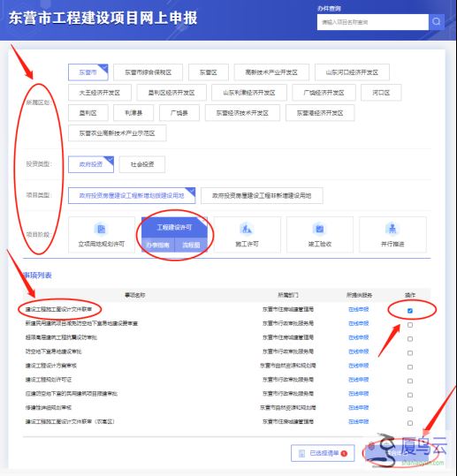Open 在线申报 link for 建设工程施工图设计文件联审（农高区）
Viewport: 457px width, 476px height.
[x=359, y=421]
